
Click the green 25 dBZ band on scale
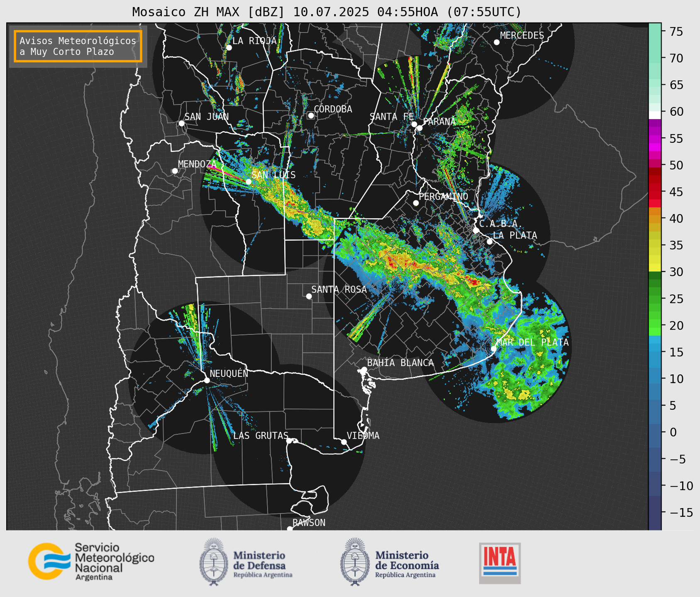click(655, 299)
